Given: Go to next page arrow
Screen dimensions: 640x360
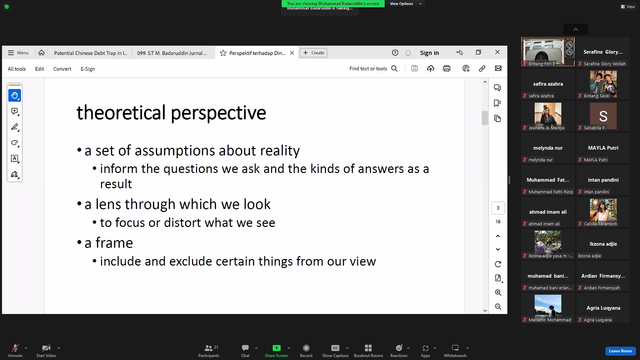Looking at the screenshot, I should tap(498, 249).
